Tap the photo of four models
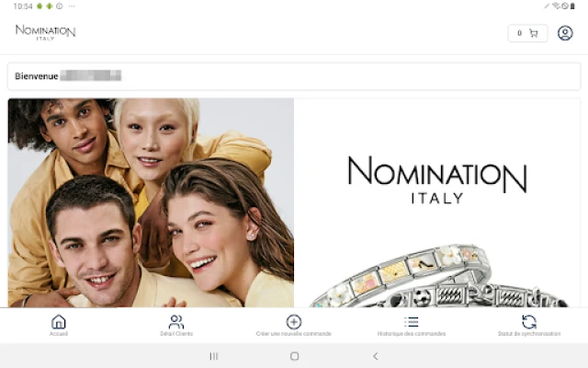This screenshot has height=368, width=588. pyautogui.click(x=151, y=202)
